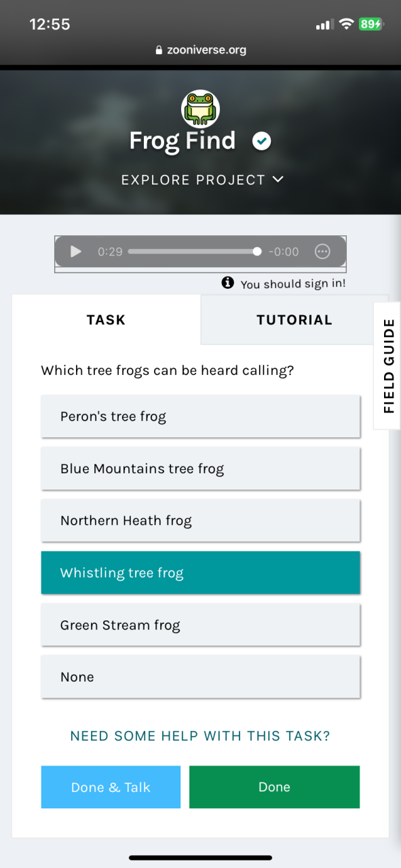Open the Field Guide side panel

tap(388, 366)
